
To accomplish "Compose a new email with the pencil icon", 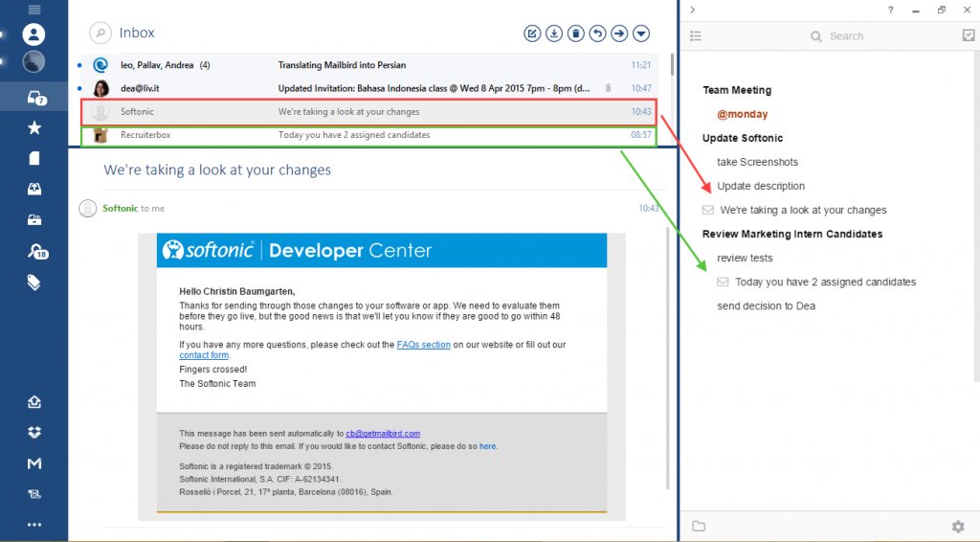I will tap(532, 34).
